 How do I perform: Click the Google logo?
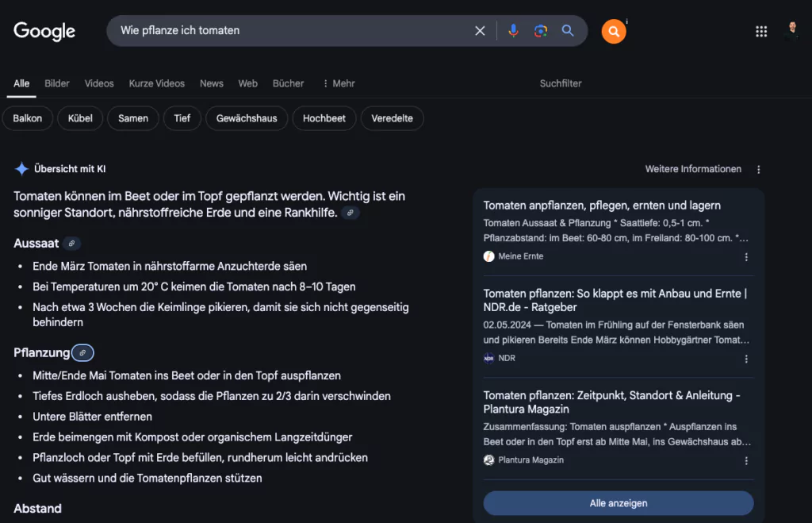[44, 30]
